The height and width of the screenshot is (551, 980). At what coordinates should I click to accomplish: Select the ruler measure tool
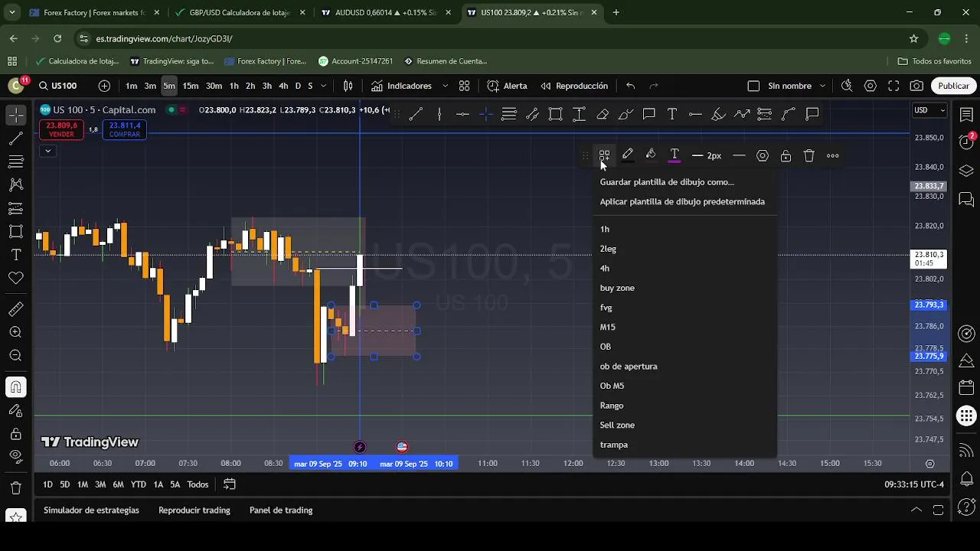[15, 309]
